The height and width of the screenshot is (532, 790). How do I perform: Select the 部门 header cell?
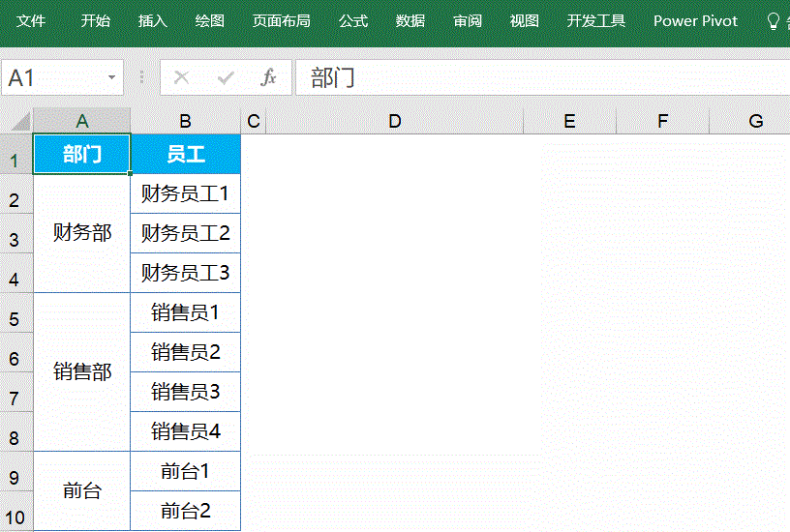pyautogui.click(x=81, y=154)
